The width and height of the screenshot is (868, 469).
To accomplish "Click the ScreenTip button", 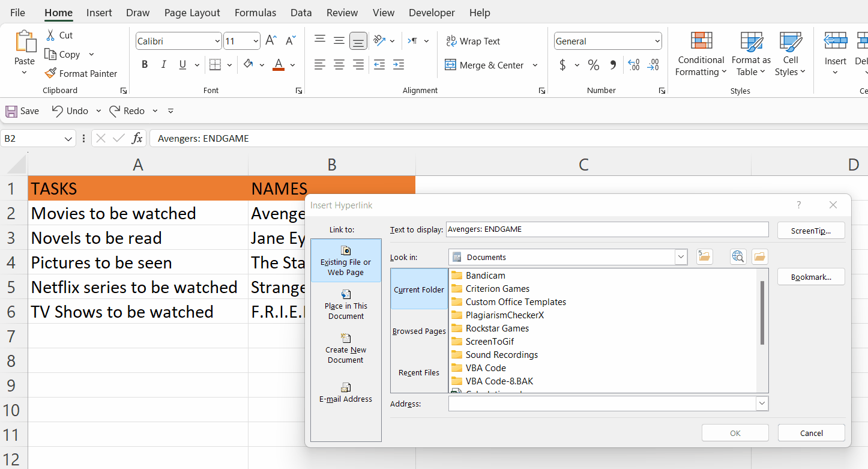I will pos(811,230).
